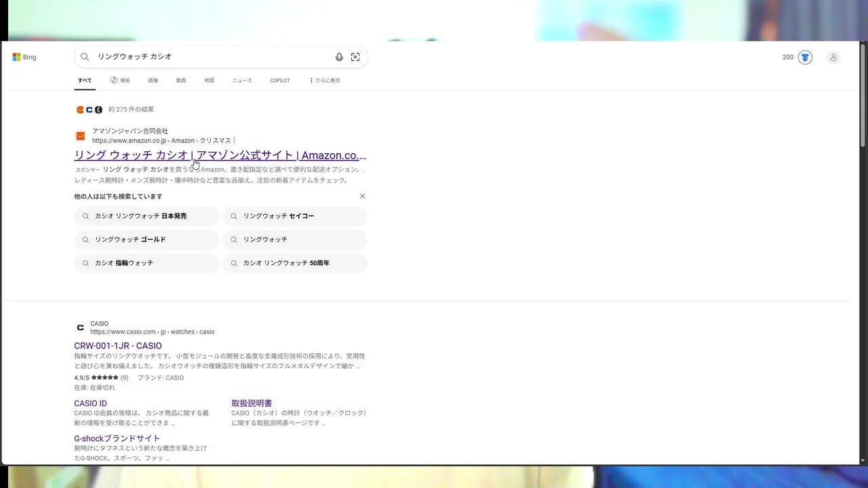Click the 4.9/5 star rating

(x=101, y=378)
